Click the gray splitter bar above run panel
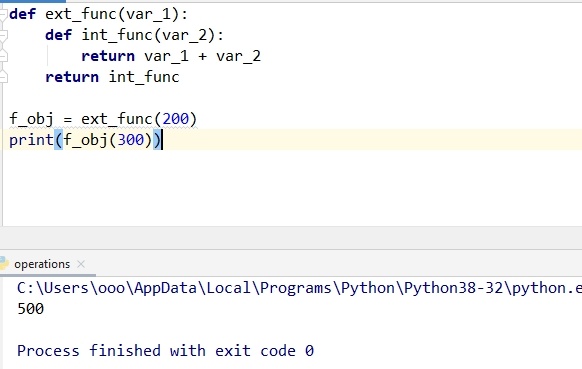Screen dimensions: 582x369 coord(291,238)
